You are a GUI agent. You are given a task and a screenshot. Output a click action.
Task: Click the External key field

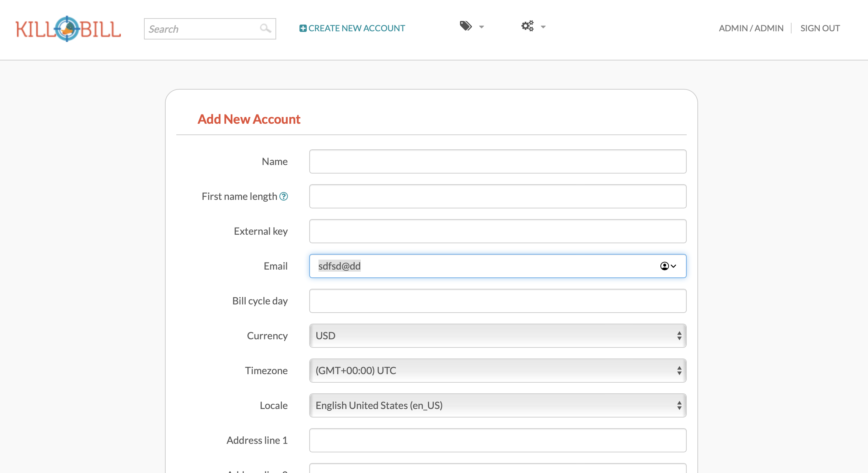point(497,231)
